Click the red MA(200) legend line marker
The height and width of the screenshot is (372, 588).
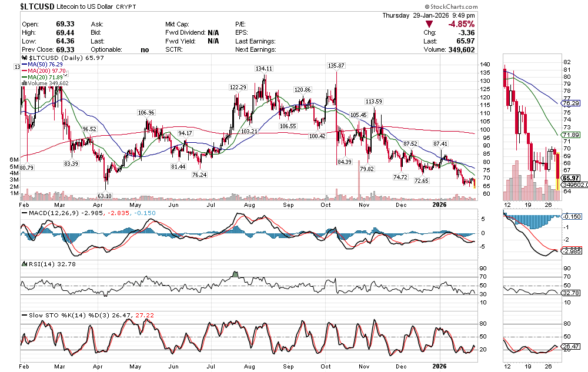click(x=24, y=71)
